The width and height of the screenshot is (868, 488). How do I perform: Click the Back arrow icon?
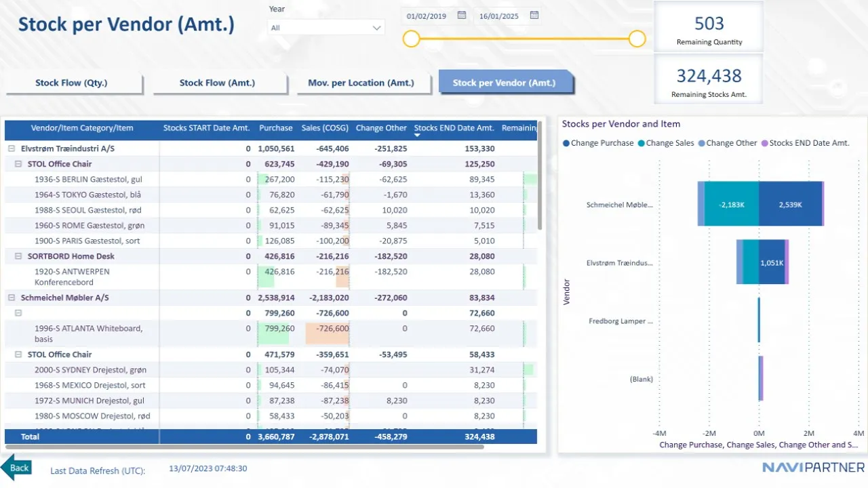(x=16, y=468)
